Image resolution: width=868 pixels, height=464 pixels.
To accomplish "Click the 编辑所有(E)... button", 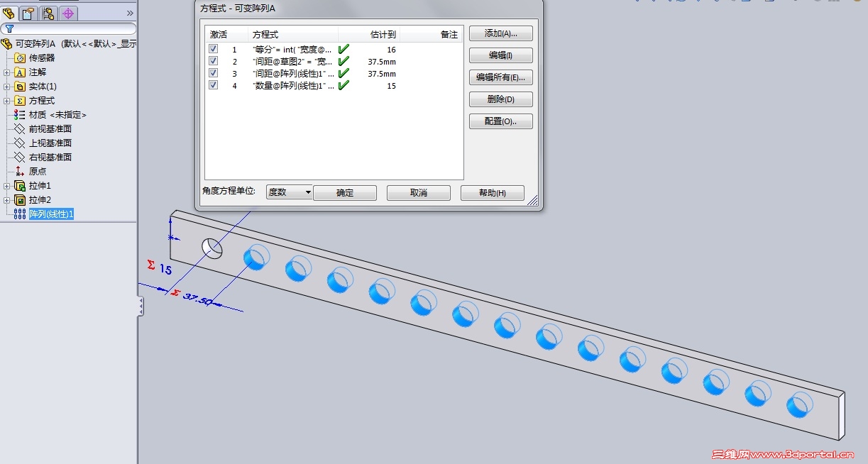I will point(501,77).
